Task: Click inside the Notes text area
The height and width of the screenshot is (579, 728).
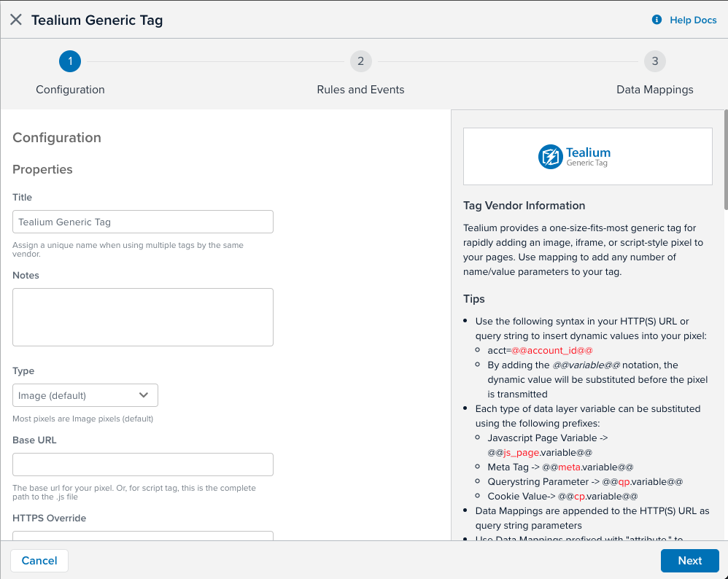Action: pyautogui.click(x=143, y=316)
